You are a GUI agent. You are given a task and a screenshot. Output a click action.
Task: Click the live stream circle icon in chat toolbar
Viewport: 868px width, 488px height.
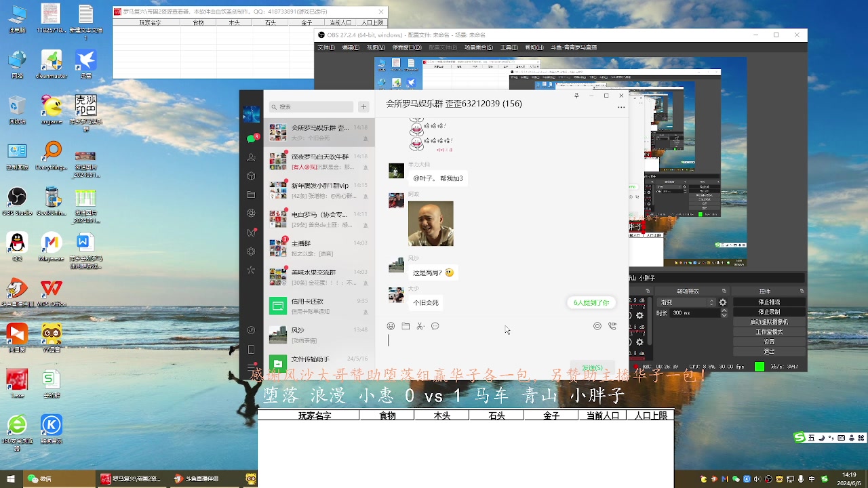point(597,326)
